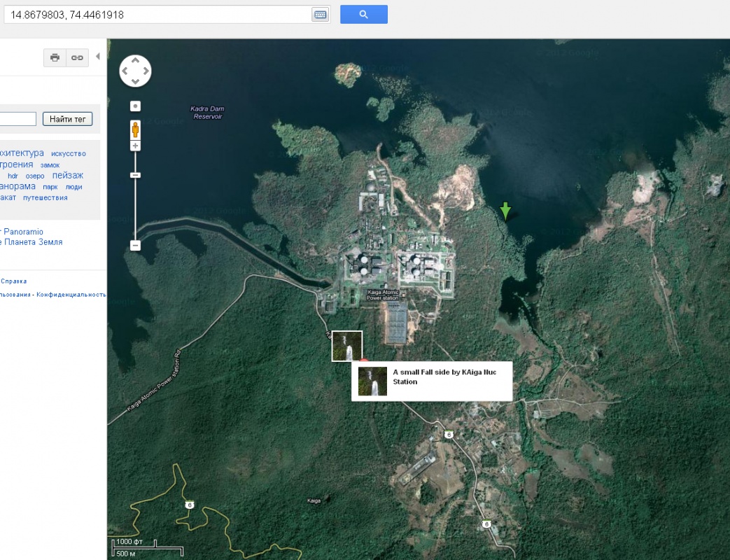Screen dimensions: 730x560
Task: Click the coordinates search field
Action: 157,15
